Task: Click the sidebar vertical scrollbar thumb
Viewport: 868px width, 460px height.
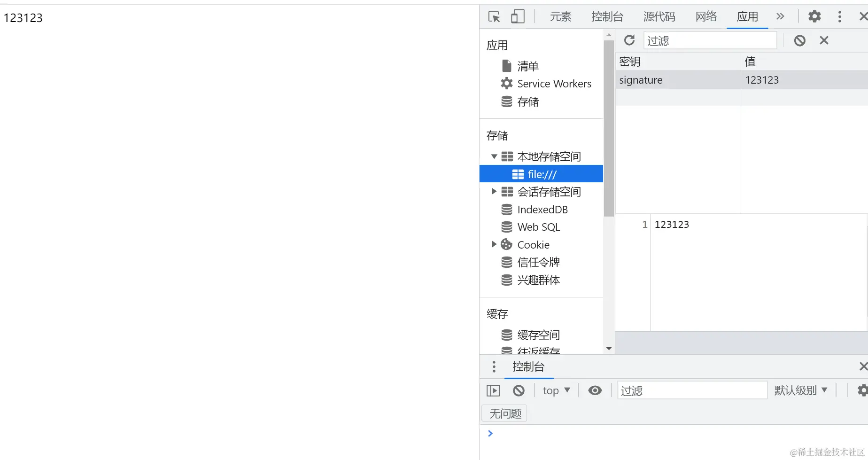Action: click(609, 128)
